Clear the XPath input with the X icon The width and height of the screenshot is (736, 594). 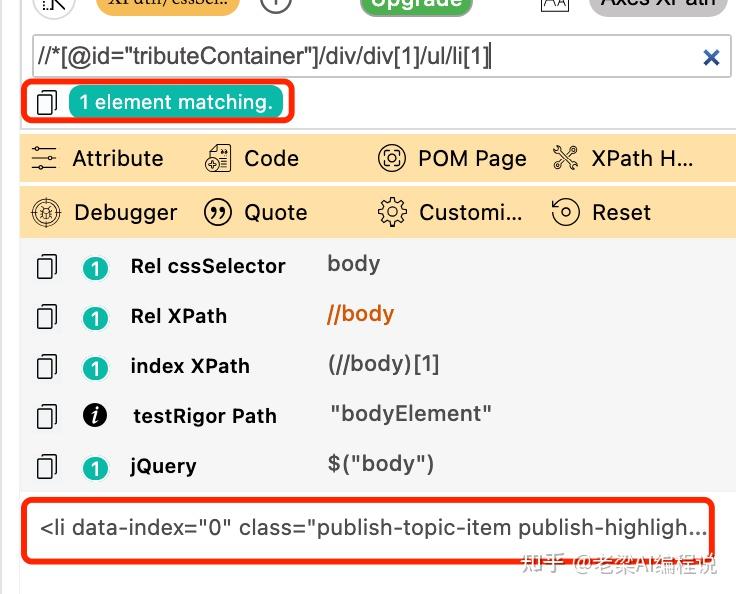711,58
